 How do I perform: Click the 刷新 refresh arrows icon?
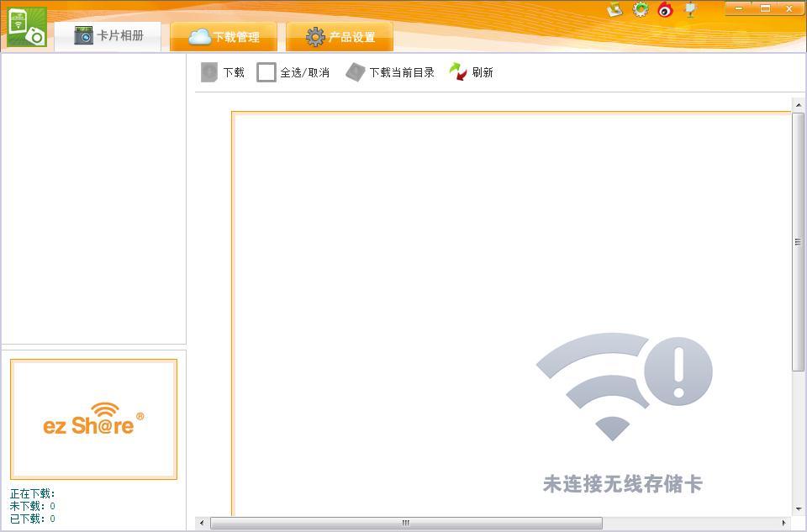(x=456, y=71)
